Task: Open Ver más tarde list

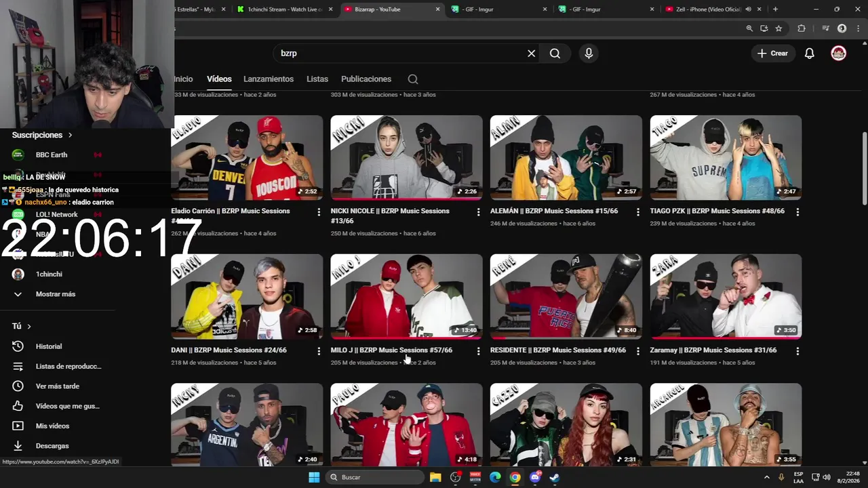Action: 58,386
